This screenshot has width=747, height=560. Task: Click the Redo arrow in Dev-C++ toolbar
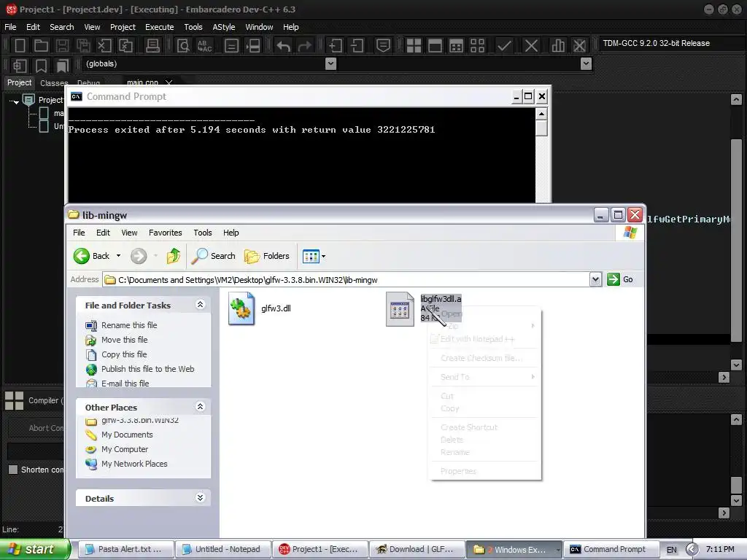304,46
